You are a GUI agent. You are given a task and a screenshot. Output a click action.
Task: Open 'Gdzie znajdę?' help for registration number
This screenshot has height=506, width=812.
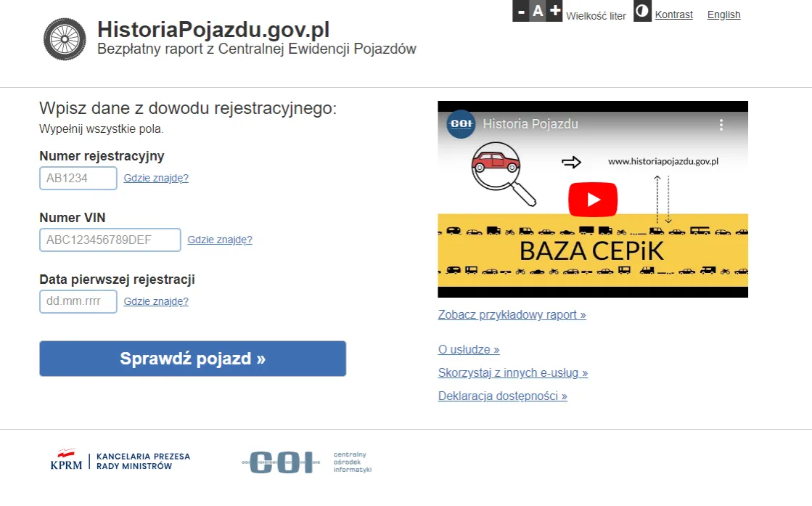click(156, 178)
